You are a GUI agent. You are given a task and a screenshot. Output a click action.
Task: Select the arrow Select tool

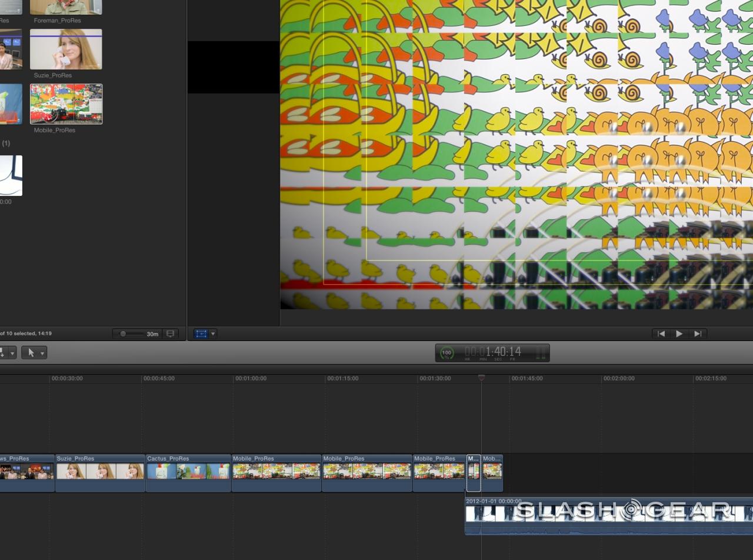(x=31, y=353)
